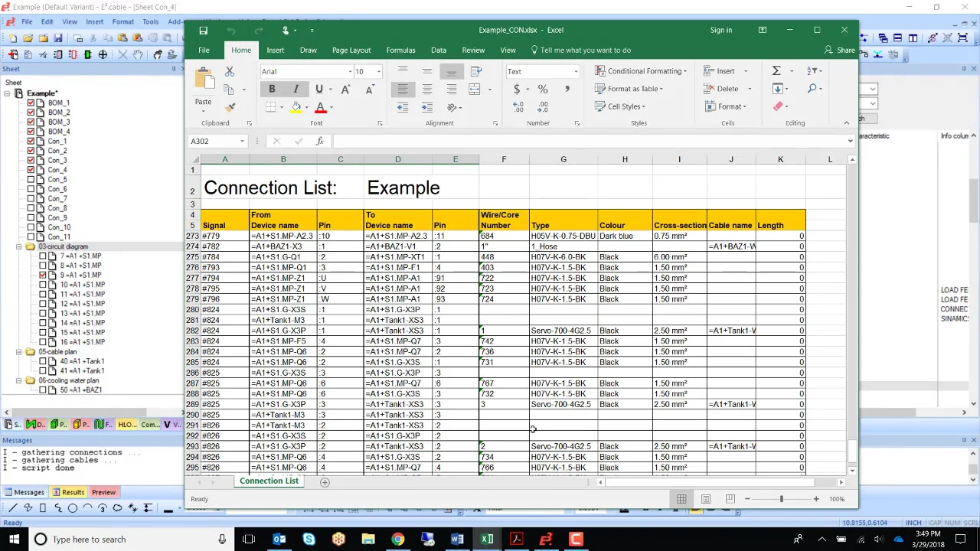This screenshot has height=551, width=980.
Task: Uncheck the BOM_1 sheet checkbox
Action: 31,103
